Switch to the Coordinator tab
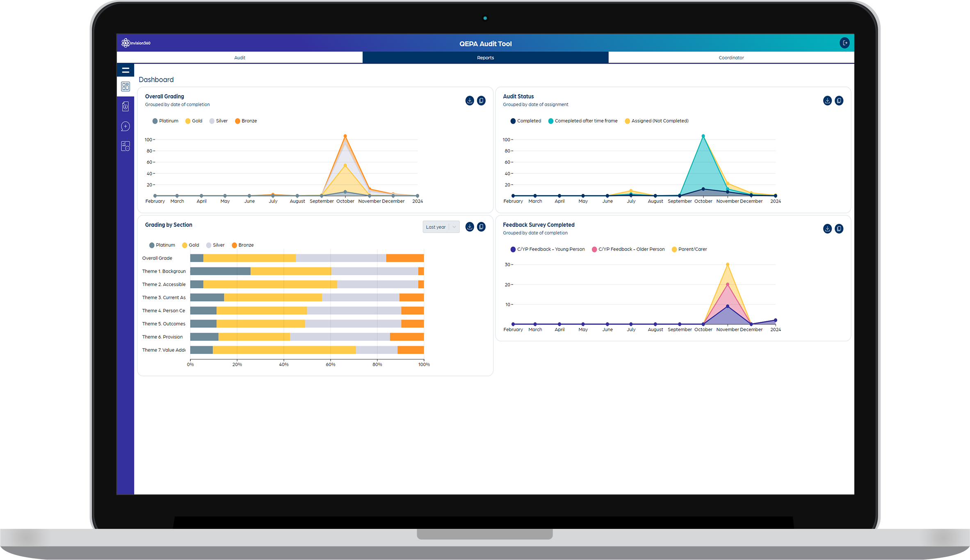This screenshot has width=970, height=560. [731, 58]
